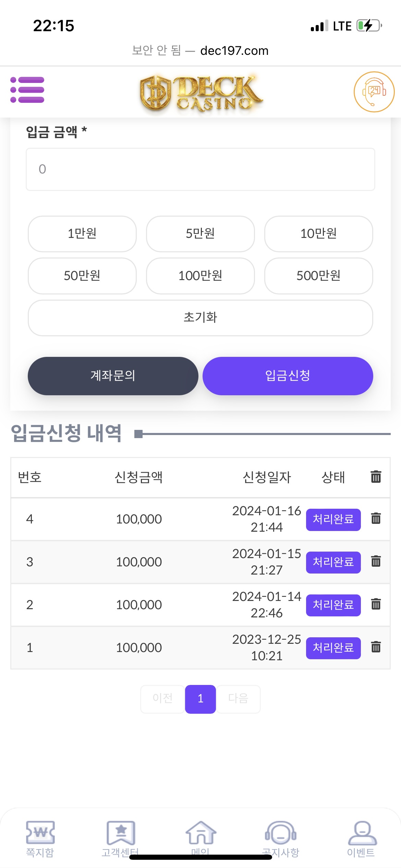This screenshot has width=401, height=868.
Task: Open the hamburger menu icon
Action: pos(27,90)
